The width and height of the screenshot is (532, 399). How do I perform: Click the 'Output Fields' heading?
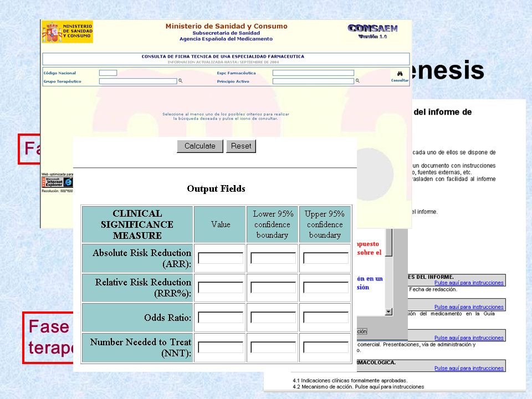coord(216,188)
